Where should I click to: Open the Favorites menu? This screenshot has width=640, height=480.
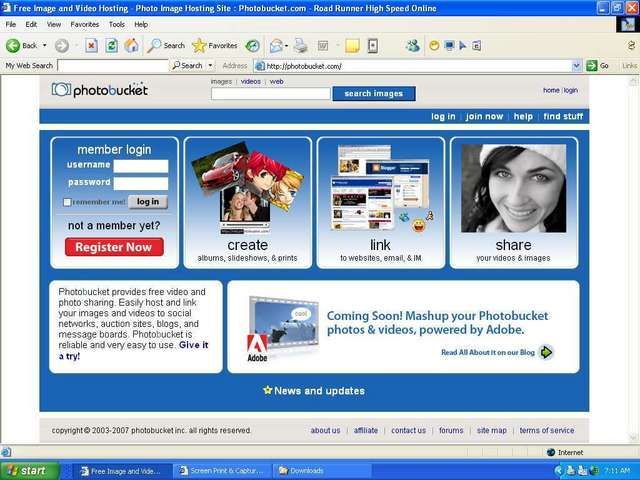(x=84, y=24)
